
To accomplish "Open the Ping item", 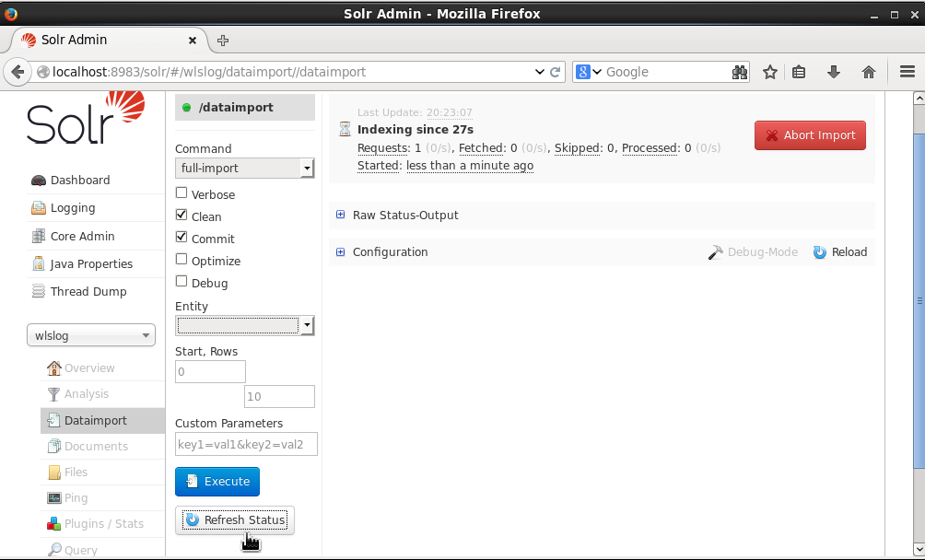I will click(76, 498).
